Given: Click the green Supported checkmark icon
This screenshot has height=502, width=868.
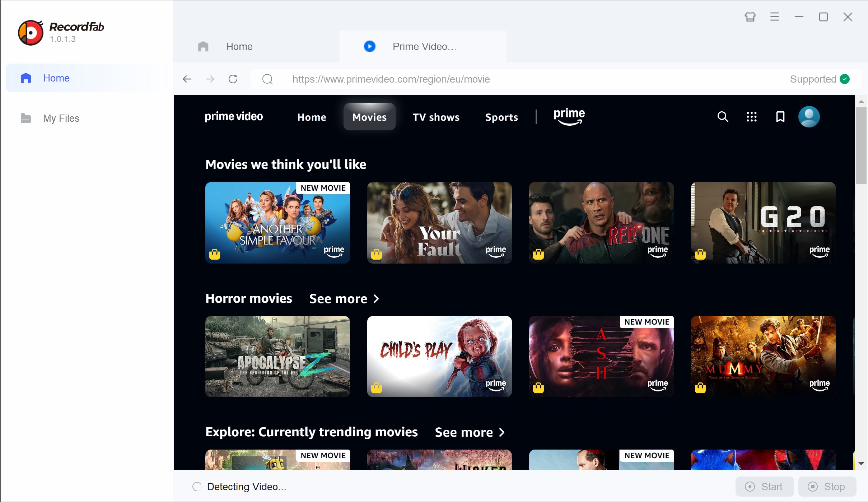Looking at the screenshot, I should (x=845, y=79).
